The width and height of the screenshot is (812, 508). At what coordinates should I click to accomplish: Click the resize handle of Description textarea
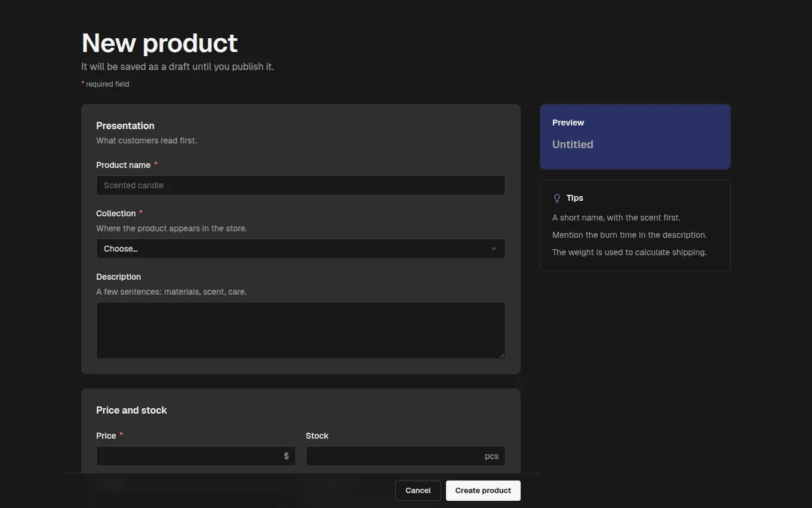point(502,355)
